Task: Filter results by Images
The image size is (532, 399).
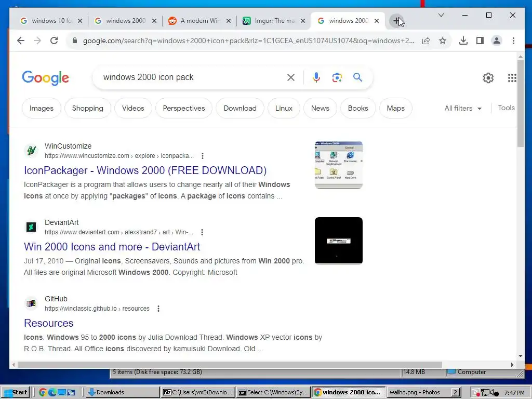Action: coord(42,108)
